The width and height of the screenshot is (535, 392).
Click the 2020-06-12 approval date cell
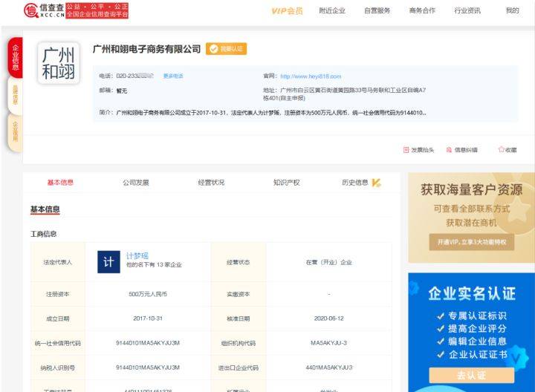click(329, 318)
